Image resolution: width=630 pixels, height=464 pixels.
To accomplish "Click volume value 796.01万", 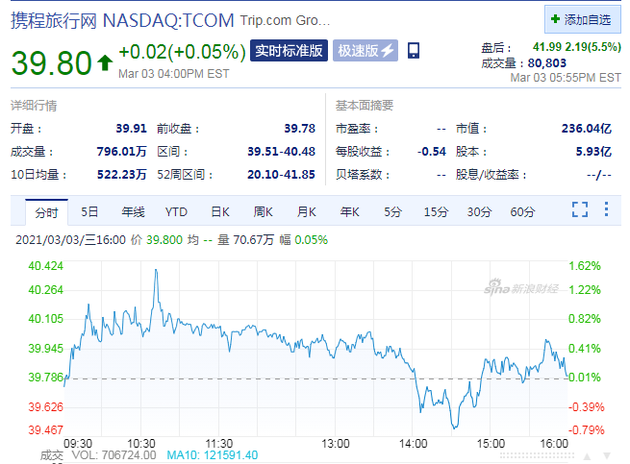I will pyautogui.click(x=122, y=151).
